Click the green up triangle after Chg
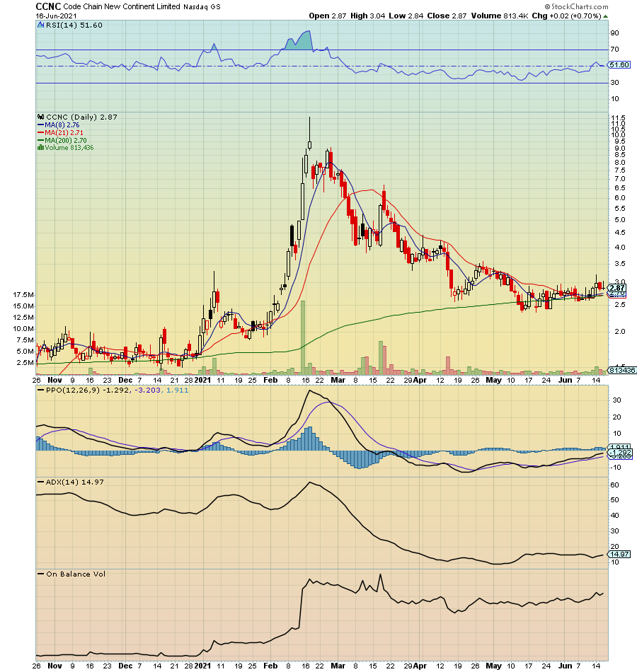637x672 pixels. tap(605, 16)
